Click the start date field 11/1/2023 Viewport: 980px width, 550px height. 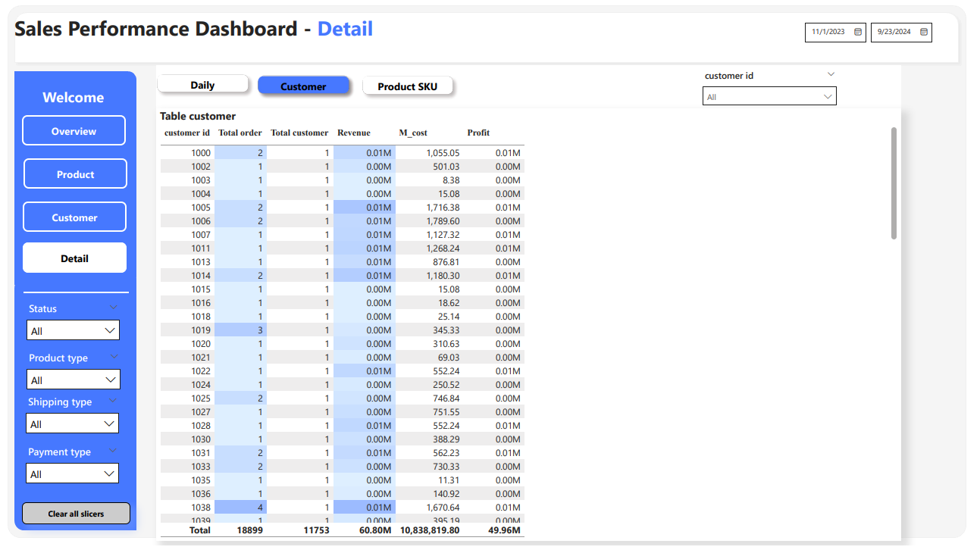pyautogui.click(x=828, y=32)
